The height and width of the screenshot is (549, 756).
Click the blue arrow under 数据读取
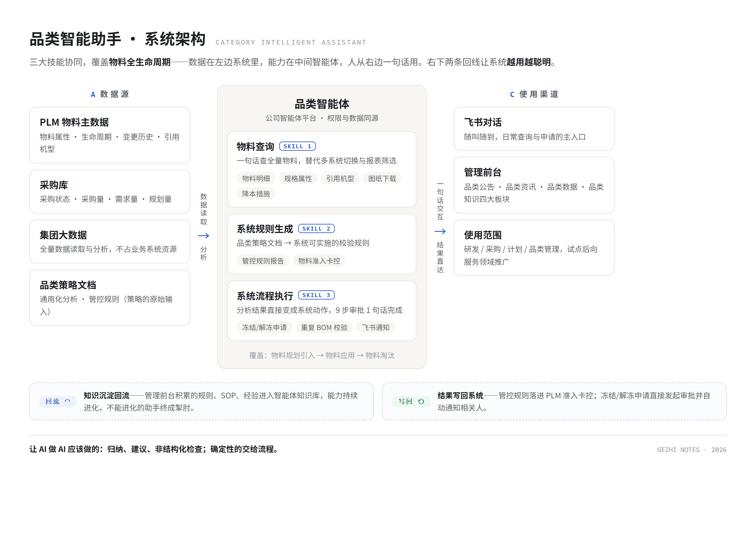point(203,235)
